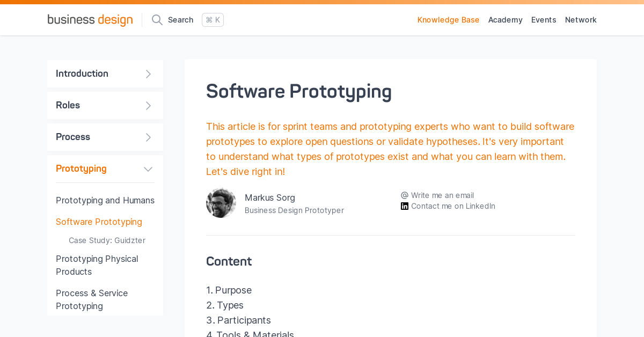
Task: Select Case Study: Guidzter in sidebar
Action: coord(107,240)
